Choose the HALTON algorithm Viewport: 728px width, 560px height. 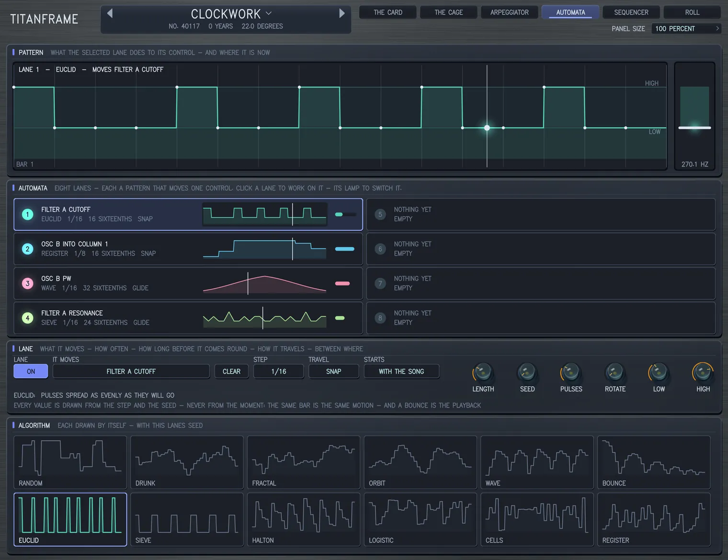click(x=304, y=520)
